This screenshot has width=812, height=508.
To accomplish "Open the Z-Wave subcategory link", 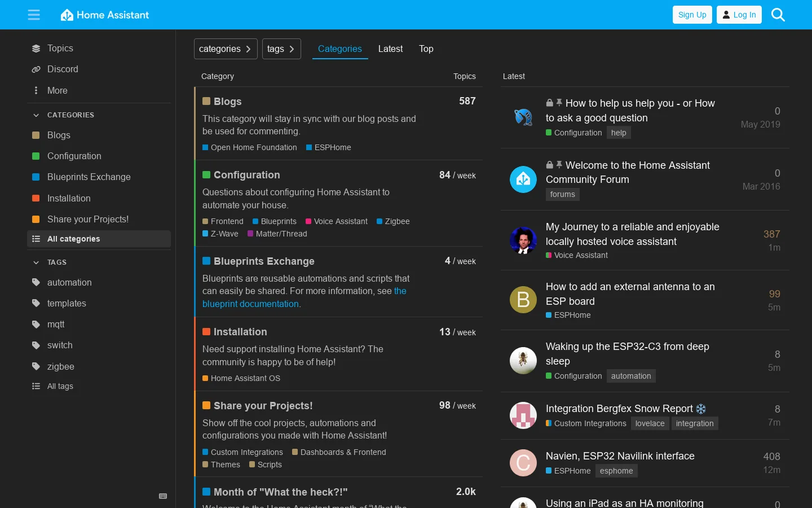I will [220, 234].
